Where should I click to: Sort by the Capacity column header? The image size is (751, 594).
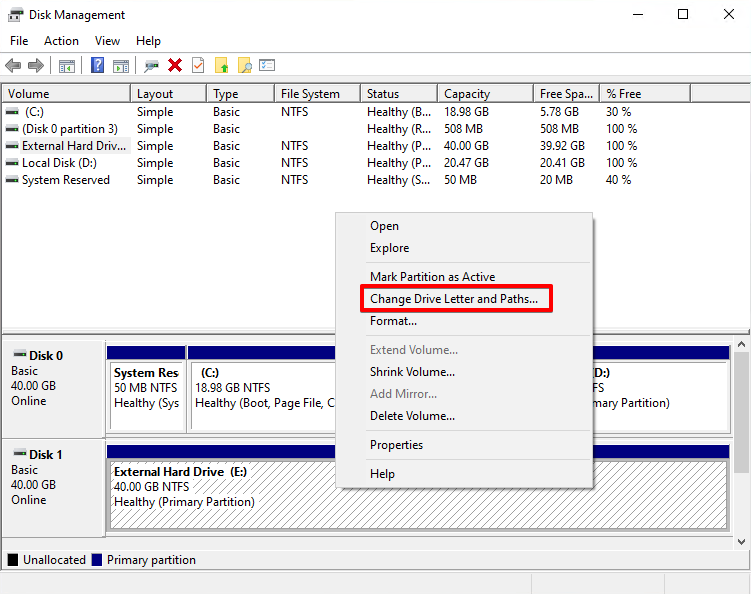486,94
